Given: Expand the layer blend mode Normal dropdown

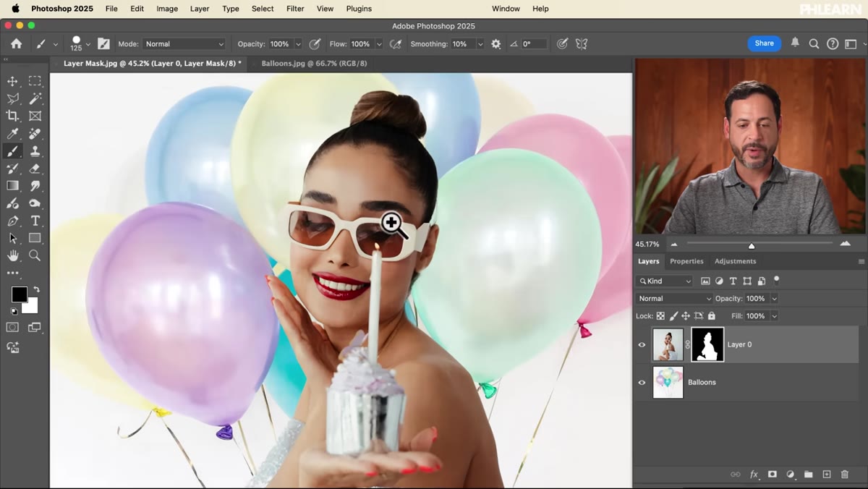Looking at the screenshot, I should [x=674, y=299].
